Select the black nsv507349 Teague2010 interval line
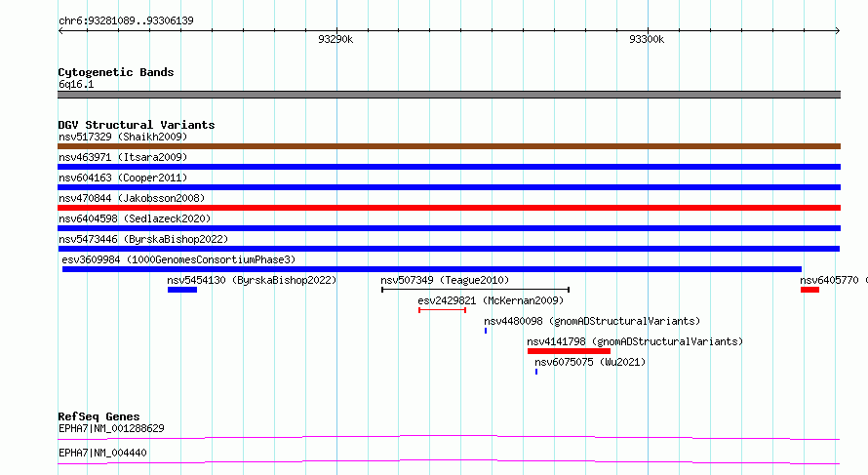 476,290
